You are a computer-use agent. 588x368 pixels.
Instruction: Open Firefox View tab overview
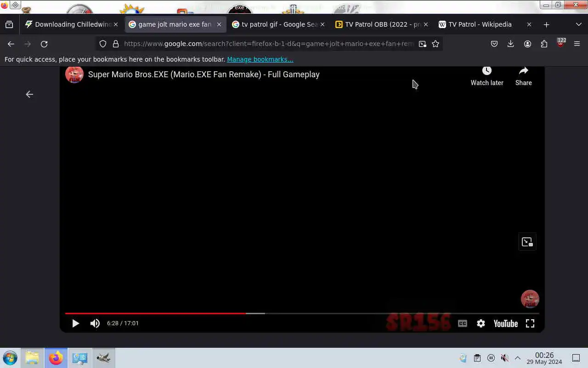9,24
